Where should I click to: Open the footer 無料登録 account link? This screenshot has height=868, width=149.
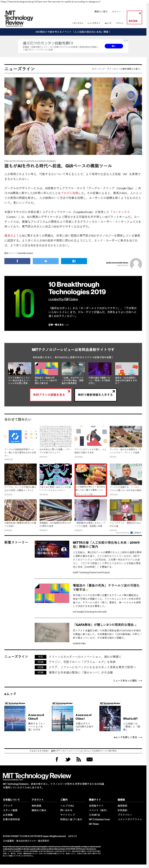coord(36,806)
